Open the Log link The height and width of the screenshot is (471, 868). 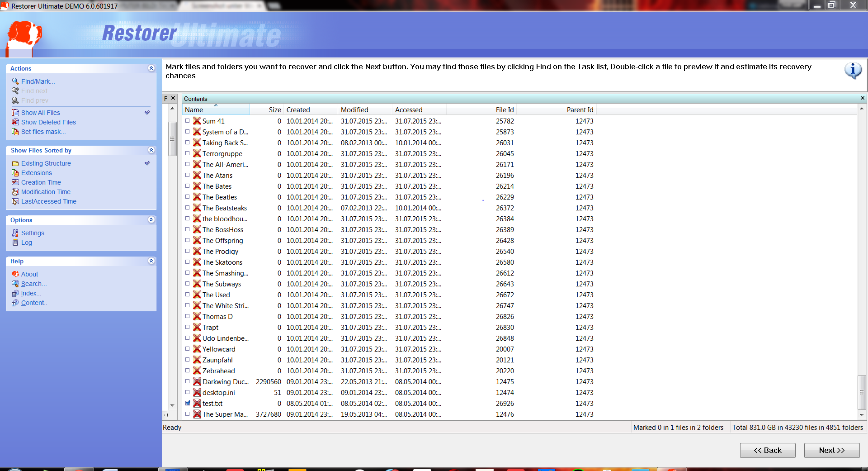tap(27, 243)
